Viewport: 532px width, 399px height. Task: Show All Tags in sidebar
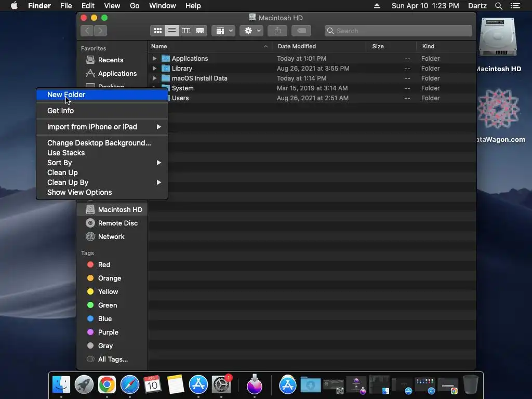click(x=107, y=360)
